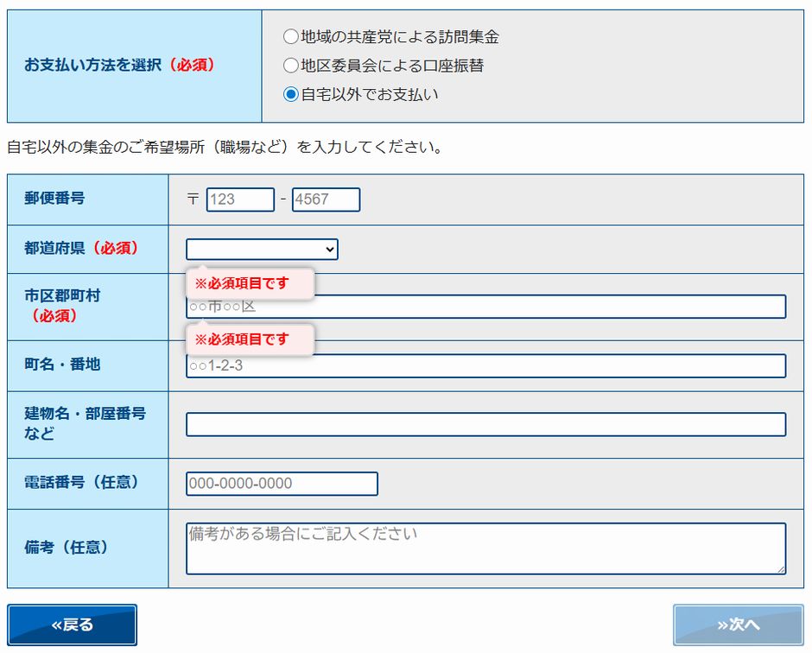Click the lower ※必須項目です error tooltip

(x=249, y=339)
